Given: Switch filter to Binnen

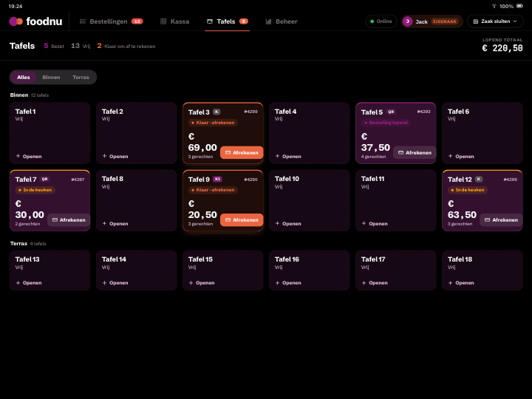Looking at the screenshot, I should 51,78.
